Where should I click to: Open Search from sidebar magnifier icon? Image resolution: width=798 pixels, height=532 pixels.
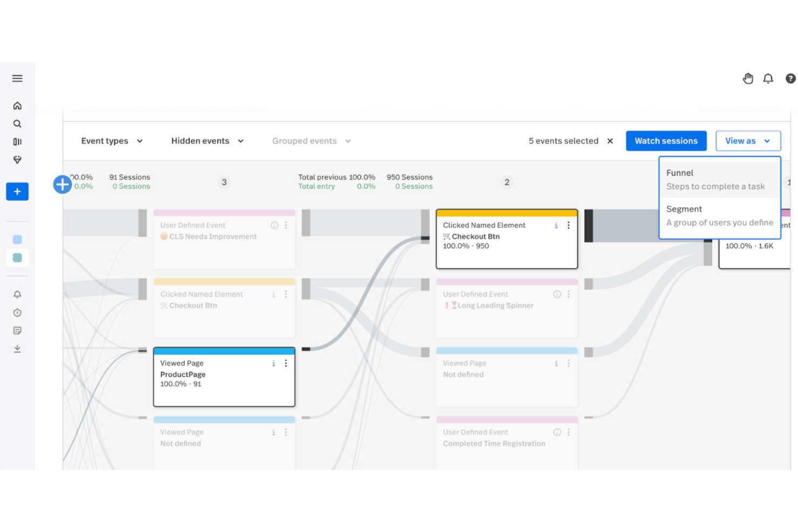pyautogui.click(x=17, y=124)
